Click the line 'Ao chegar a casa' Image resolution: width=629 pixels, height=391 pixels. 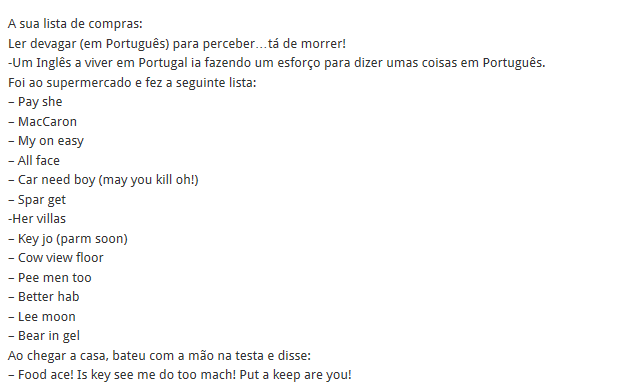click(159, 355)
